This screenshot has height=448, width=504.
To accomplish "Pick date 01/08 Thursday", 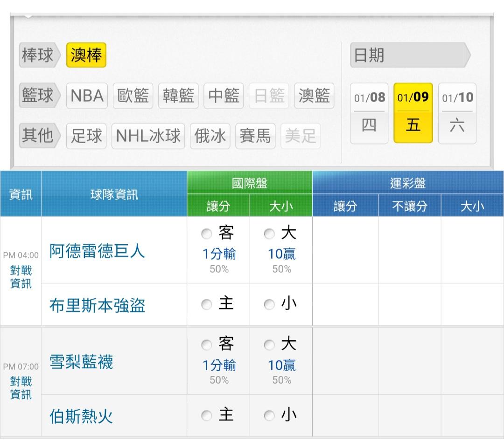I will (x=369, y=113).
